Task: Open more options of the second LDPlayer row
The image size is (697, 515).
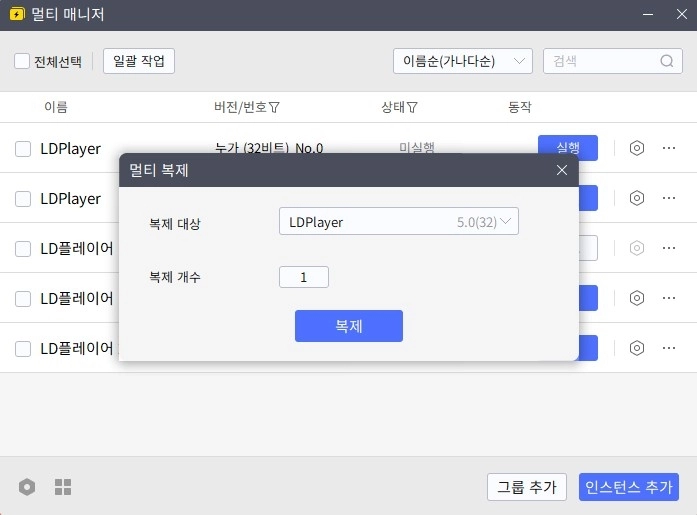Action: click(669, 198)
